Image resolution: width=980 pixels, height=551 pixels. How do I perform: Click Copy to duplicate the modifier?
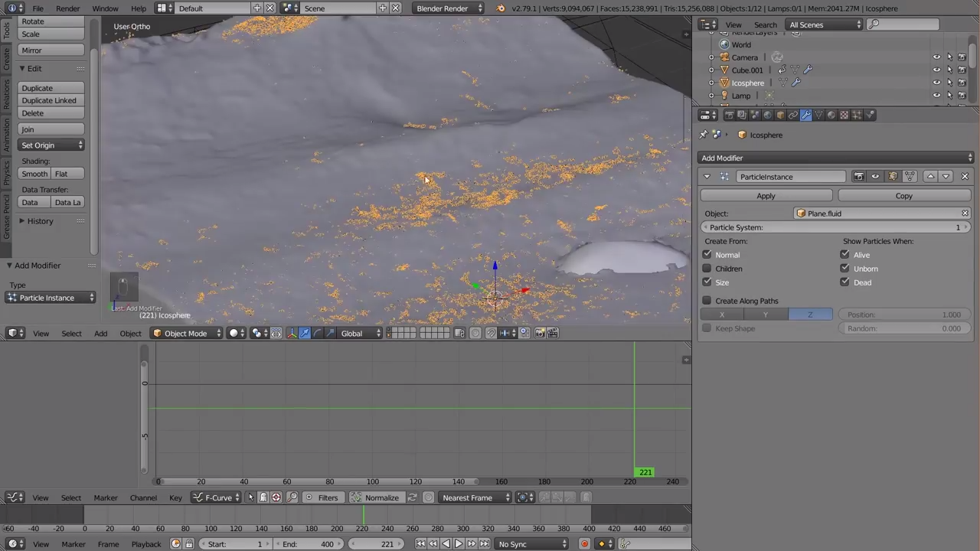pyautogui.click(x=903, y=196)
